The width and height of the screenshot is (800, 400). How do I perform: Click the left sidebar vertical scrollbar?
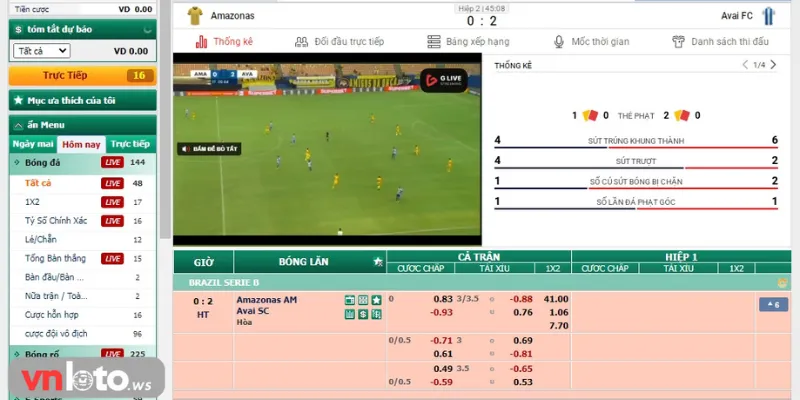pos(165,120)
